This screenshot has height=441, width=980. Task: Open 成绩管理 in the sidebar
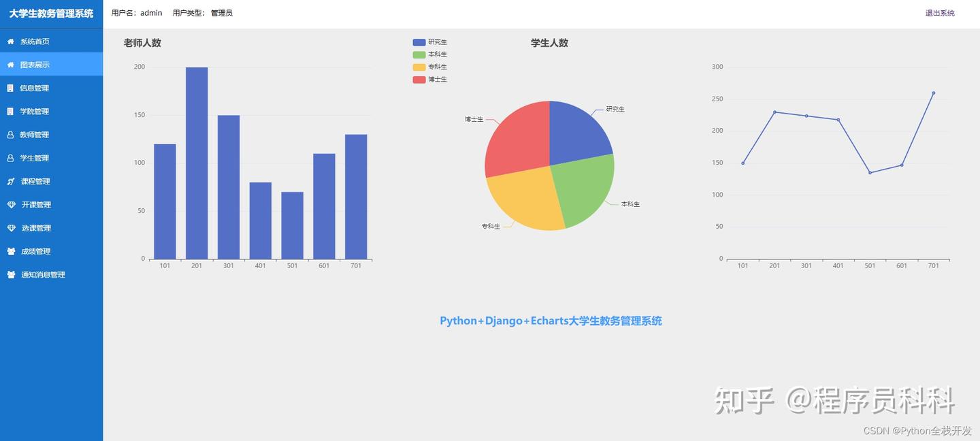52,251
